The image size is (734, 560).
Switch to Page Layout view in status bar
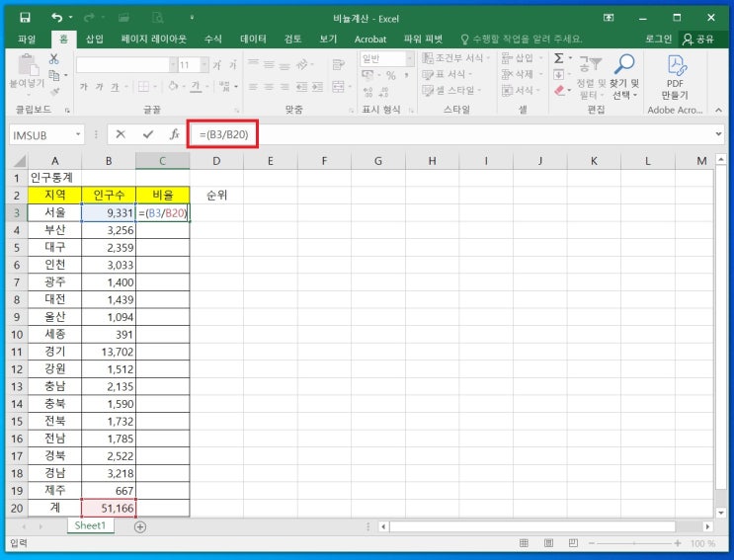click(x=549, y=543)
